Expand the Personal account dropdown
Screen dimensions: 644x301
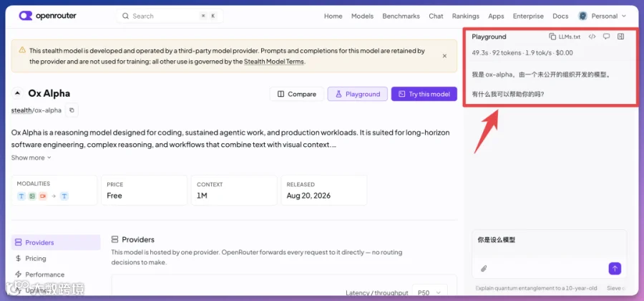click(623, 16)
